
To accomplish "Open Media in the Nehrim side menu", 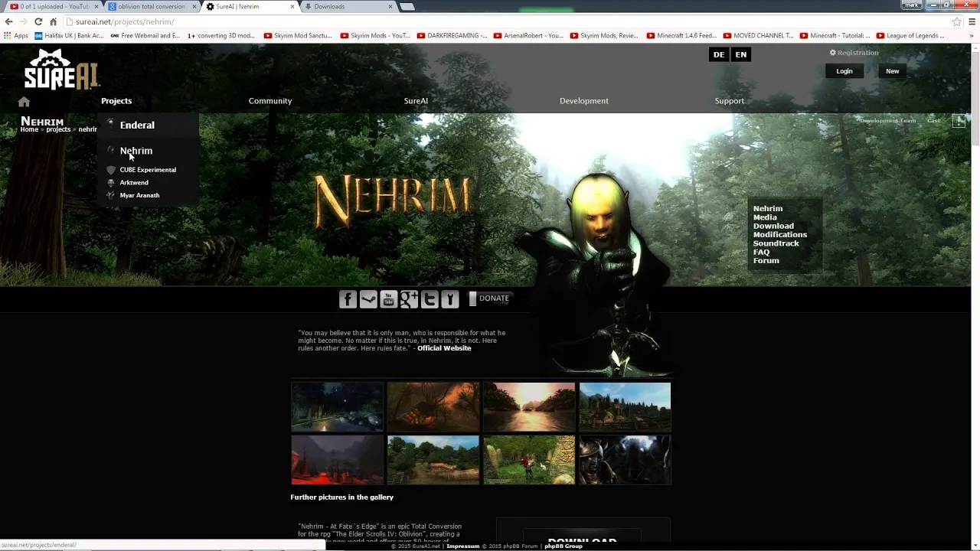I will click(x=765, y=217).
